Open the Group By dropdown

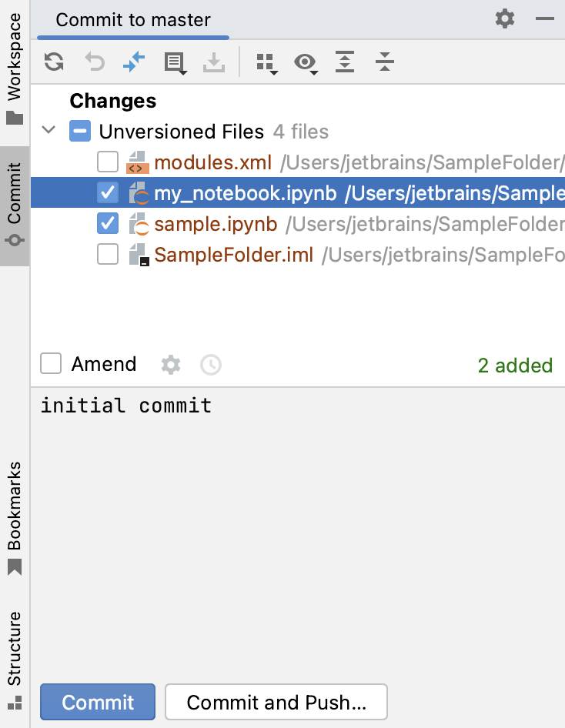266,62
